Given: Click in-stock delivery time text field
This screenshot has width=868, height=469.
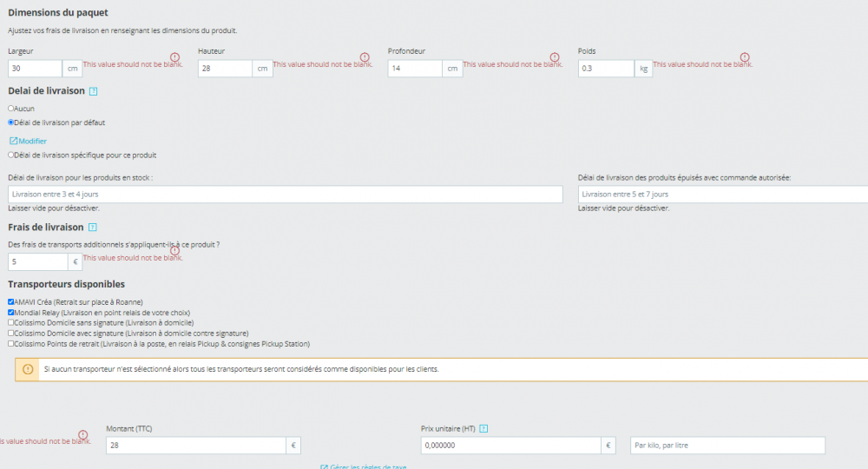Looking at the screenshot, I should click(285, 195).
